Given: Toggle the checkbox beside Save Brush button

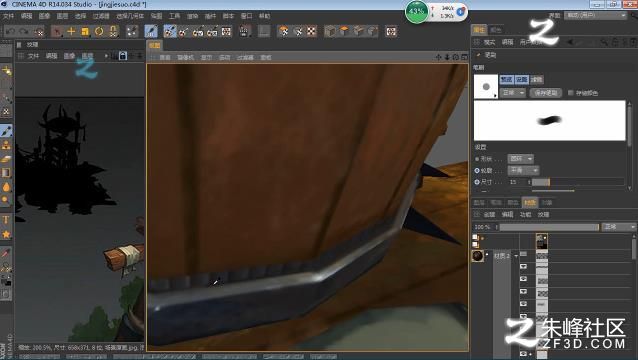Looking at the screenshot, I should pyautogui.click(x=570, y=93).
